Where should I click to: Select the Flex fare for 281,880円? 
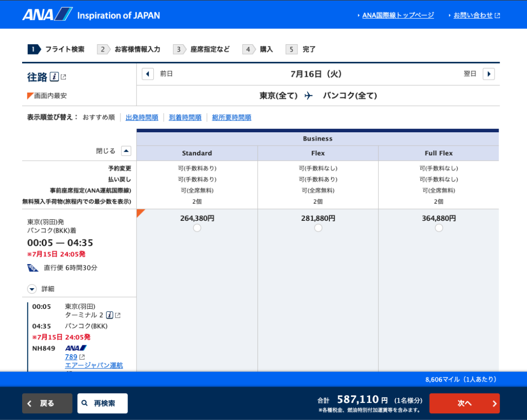point(318,227)
